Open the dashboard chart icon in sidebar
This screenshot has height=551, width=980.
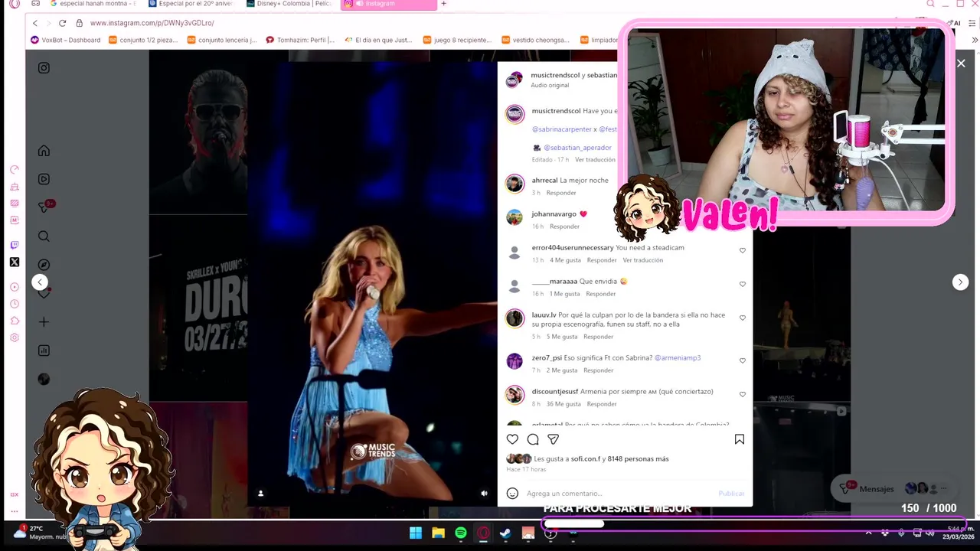pos(44,350)
